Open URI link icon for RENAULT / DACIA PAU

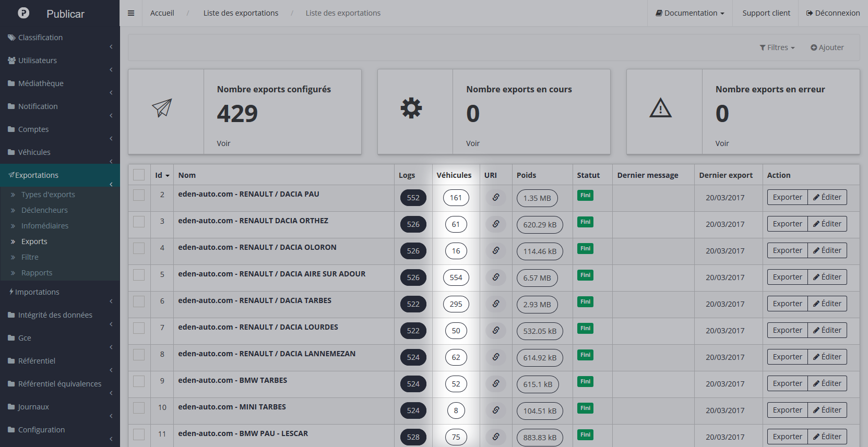[x=496, y=197]
